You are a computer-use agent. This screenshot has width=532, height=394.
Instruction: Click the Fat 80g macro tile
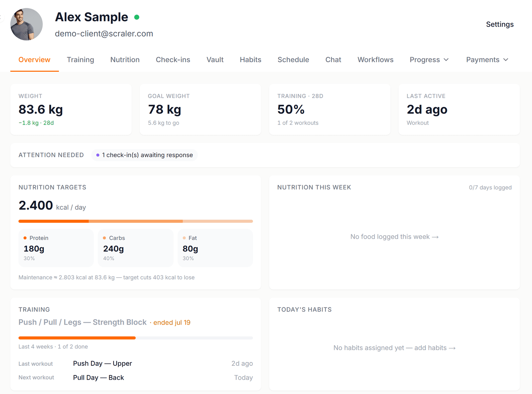[x=215, y=248]
